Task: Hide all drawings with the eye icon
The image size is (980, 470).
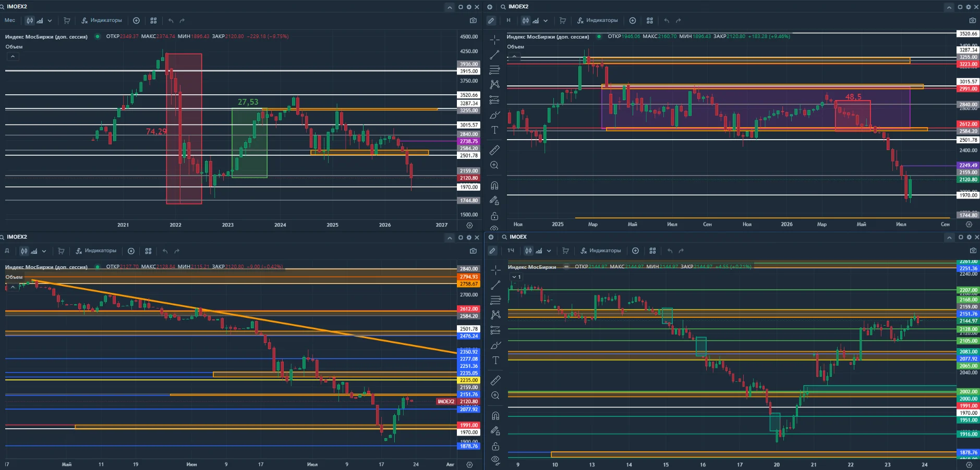Action: click(495, 460)
